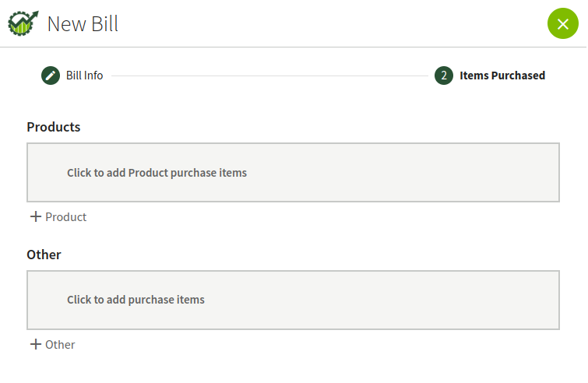The width and height of the screenshot is (588, 383).
Task: Add a new Product line
Action: point(58,217)
